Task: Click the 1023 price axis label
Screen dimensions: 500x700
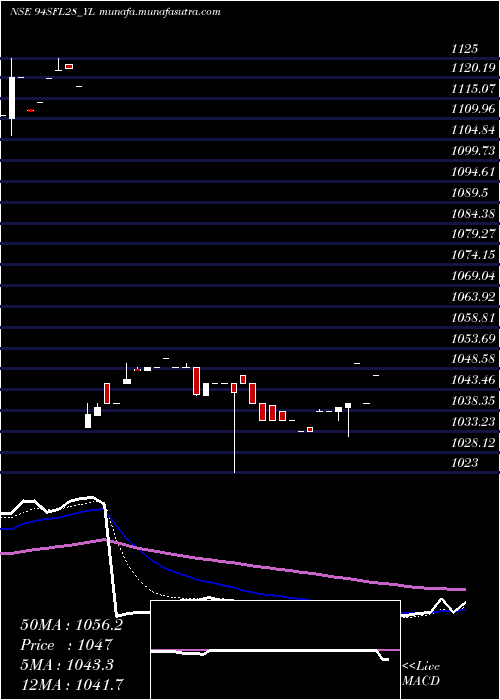Action: coord(465,462)
